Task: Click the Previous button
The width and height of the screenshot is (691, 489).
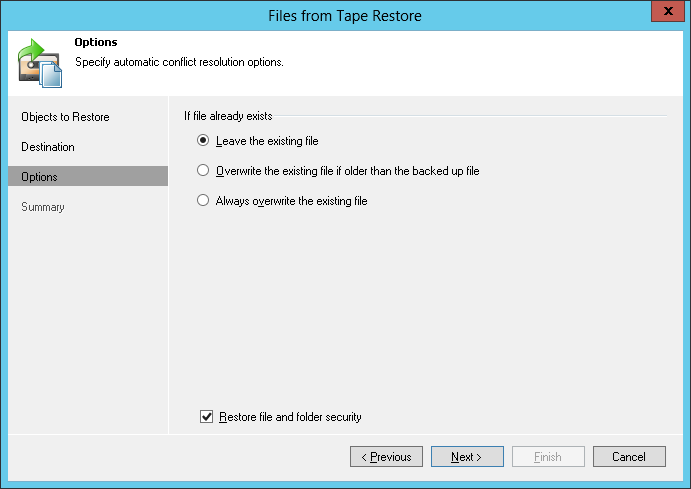Action: pyautogui.click(x=386, y=457)
